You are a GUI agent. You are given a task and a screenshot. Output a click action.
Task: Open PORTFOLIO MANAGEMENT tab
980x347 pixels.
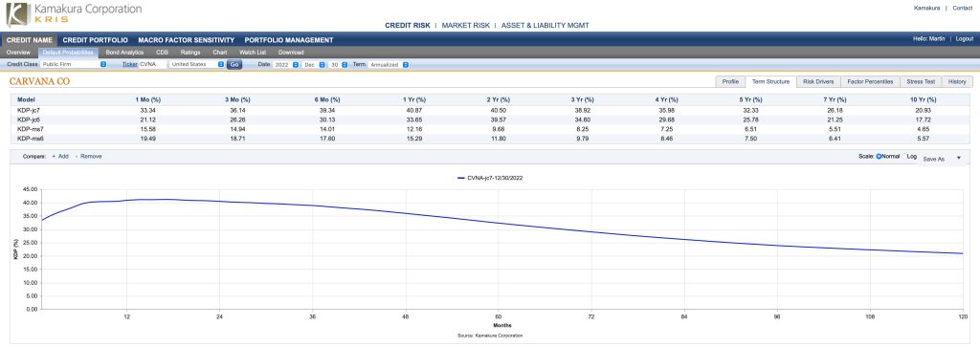click(x=289, y=40)
